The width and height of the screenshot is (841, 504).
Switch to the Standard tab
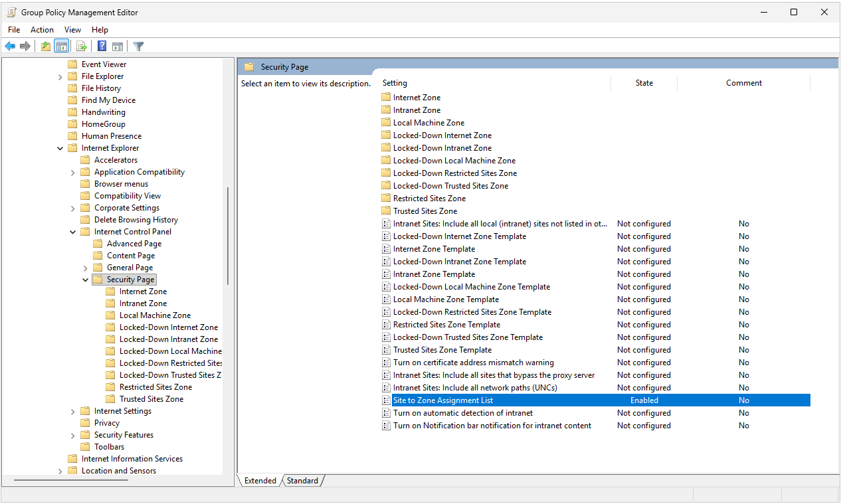[302, 481]
